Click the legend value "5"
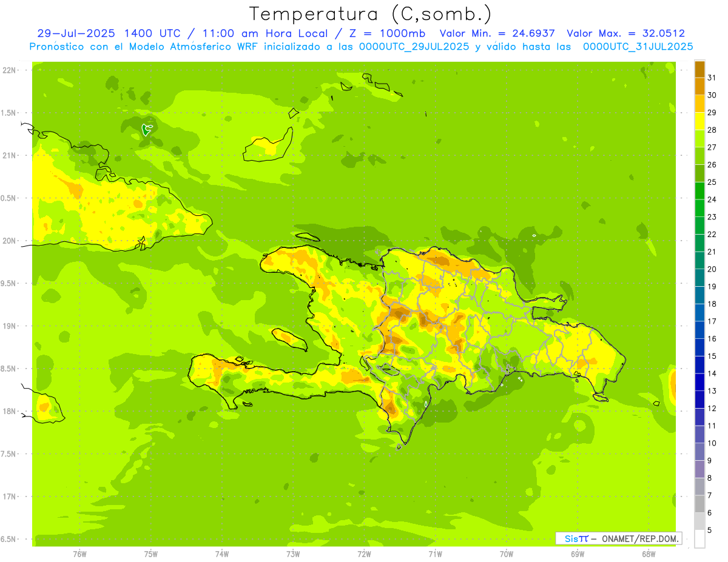This screenshot has width=728, height=562. pyautogui.click(x=709, y=530)
